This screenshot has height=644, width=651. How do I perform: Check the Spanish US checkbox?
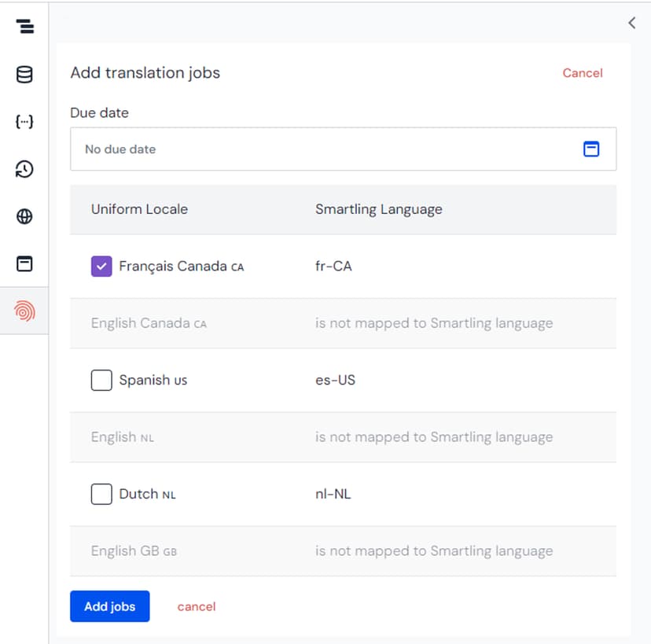[x=101, y=380]
